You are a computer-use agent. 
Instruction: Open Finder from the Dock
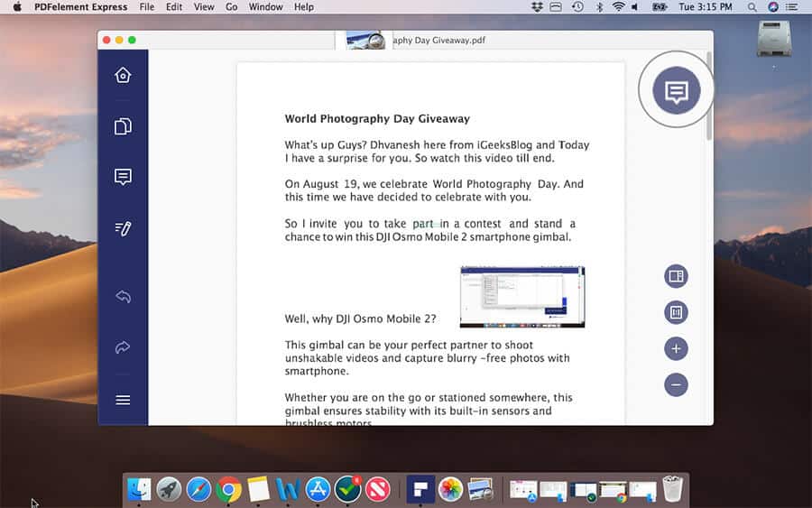pyautogui.click(x=139, y=489)
